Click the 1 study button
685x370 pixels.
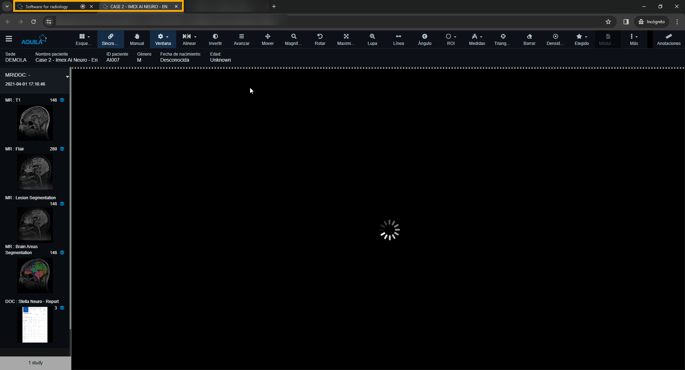35,363
